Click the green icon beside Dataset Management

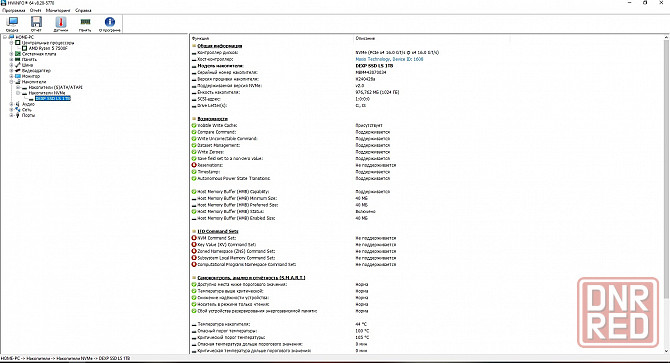[194, 145]
